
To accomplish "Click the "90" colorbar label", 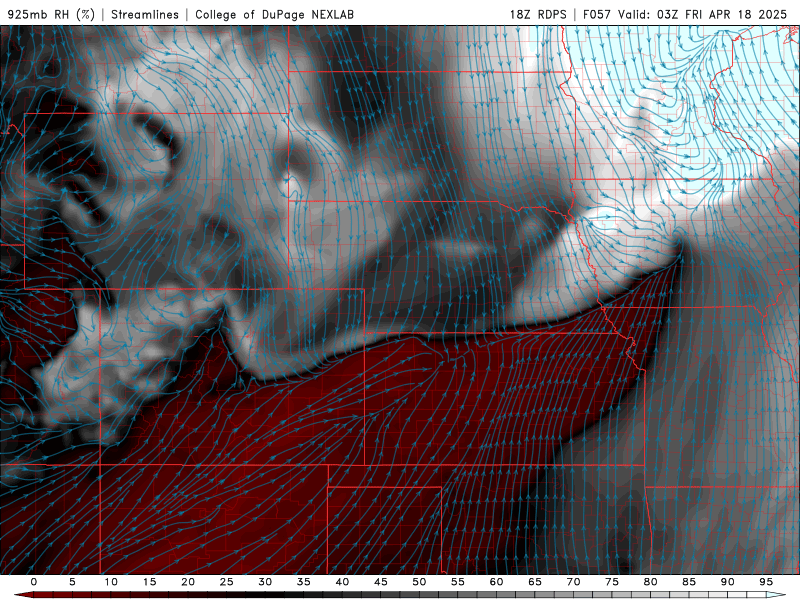I will 727,582.
